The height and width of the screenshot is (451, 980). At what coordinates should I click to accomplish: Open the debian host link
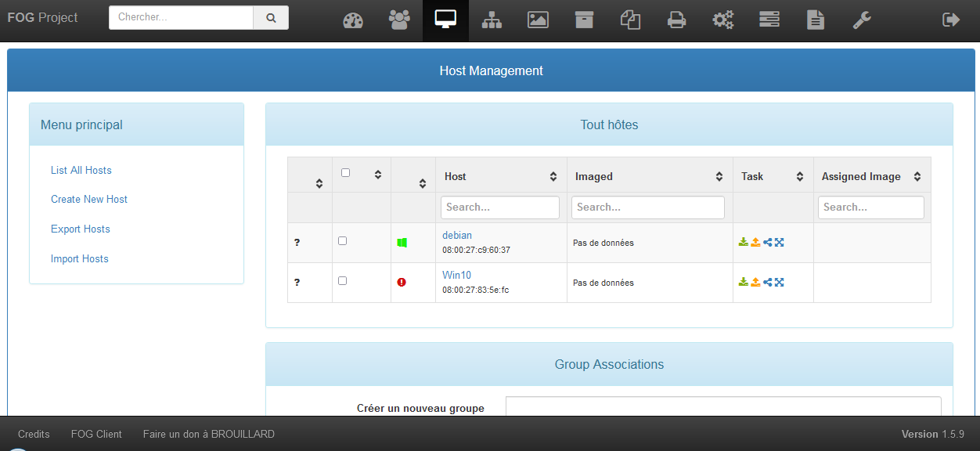coord(457,235)
